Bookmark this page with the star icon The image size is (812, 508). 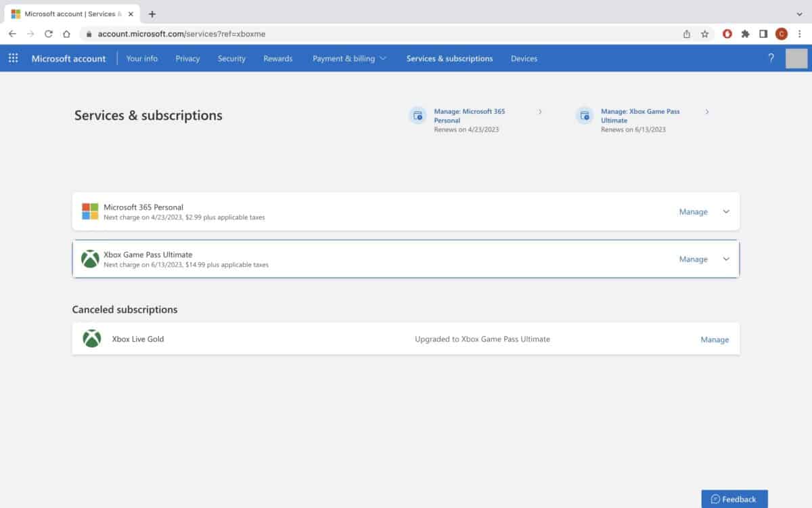click(704, 33)
